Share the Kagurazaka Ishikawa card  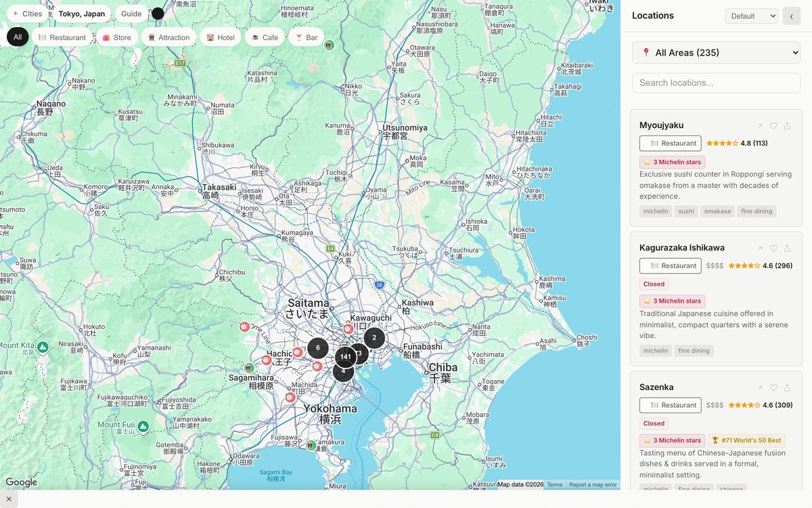coord(787,248)
